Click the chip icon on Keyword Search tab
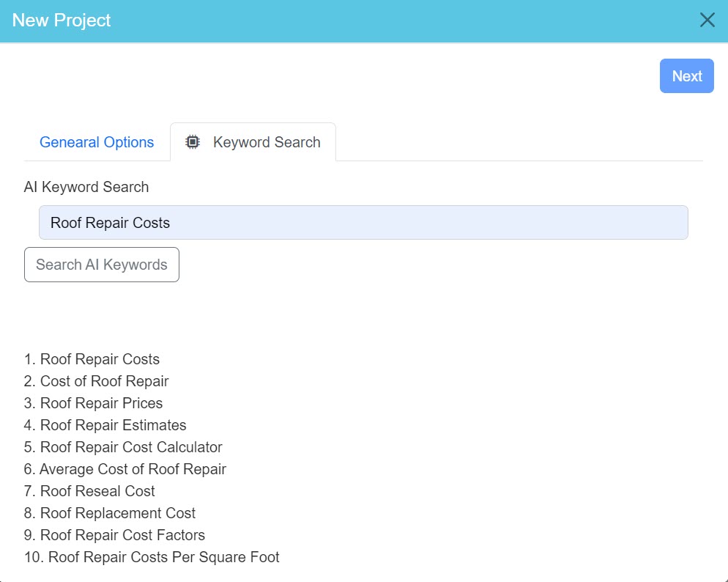The image size is (728, 582). point(193,141)
